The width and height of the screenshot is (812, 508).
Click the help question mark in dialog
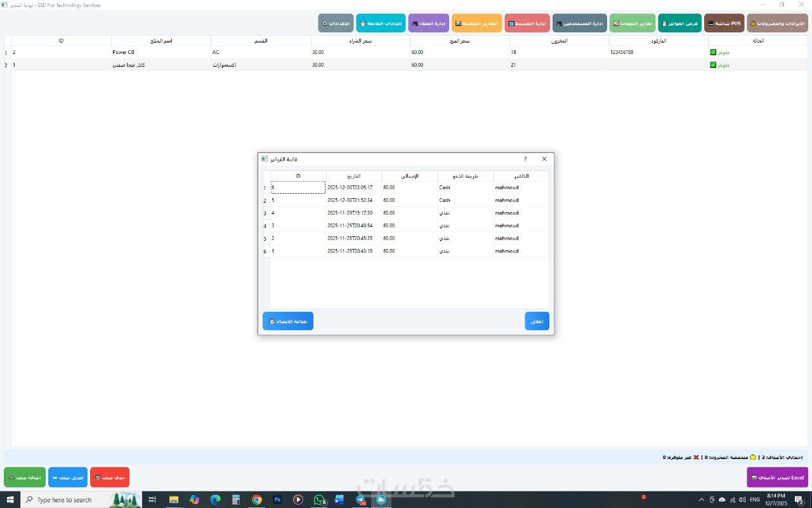point(525,159)
